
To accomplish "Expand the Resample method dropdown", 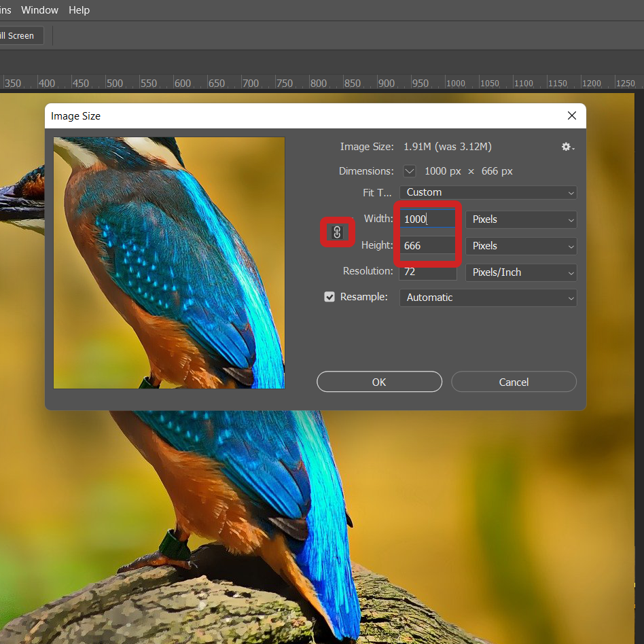I will pos(488,298).
